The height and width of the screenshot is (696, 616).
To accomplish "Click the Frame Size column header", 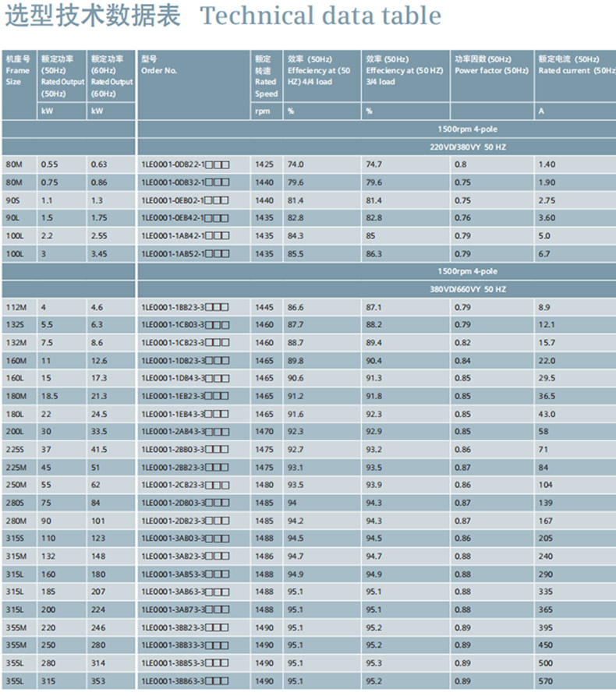I will 17,70.
